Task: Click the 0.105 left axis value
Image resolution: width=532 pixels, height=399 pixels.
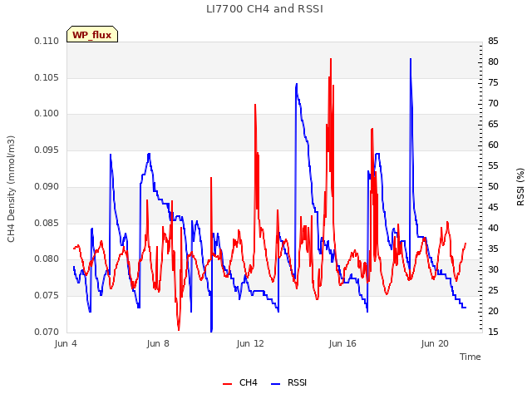Action: (x=47, y=77)
